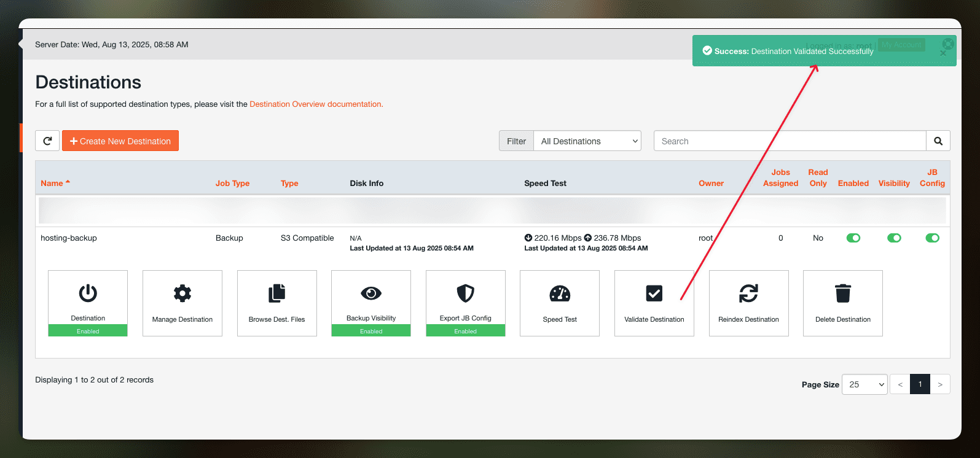Click the hosting-backup destination name
This screenshot has width=980, height=458.
coord(69,238)
